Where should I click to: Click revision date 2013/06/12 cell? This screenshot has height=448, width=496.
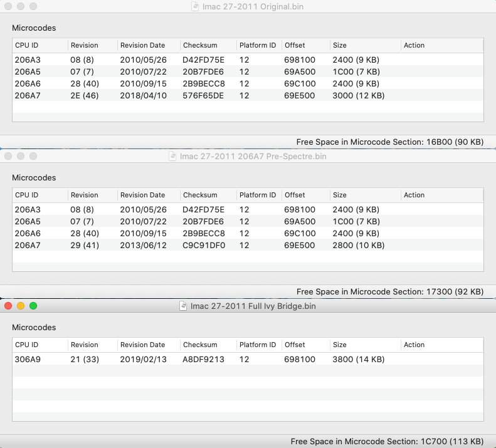point(144,246)
